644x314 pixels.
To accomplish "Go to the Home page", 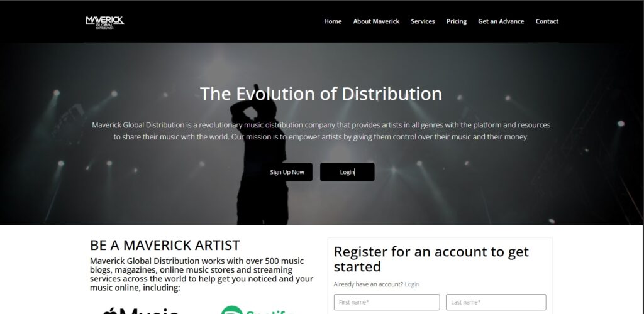I will point(333,21).
